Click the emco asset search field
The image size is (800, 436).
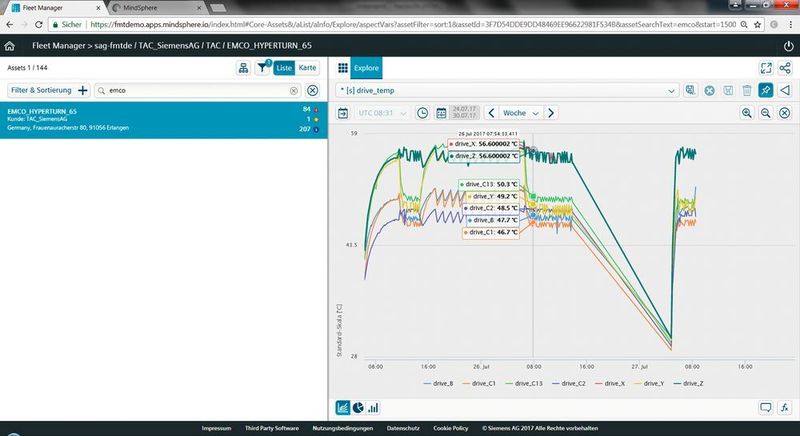coord(197,90)
